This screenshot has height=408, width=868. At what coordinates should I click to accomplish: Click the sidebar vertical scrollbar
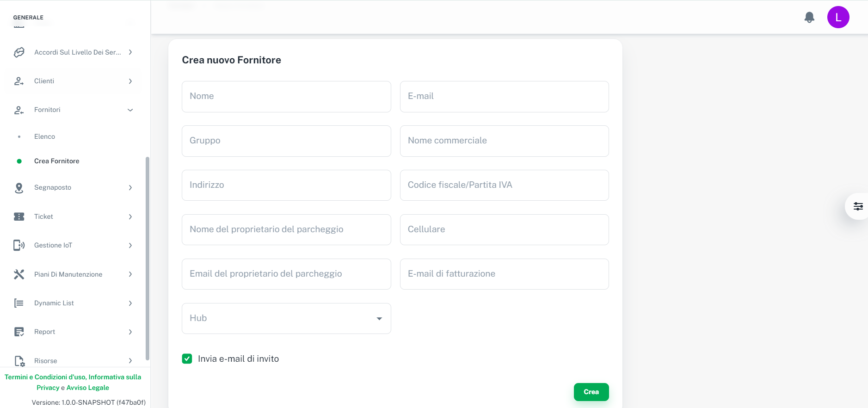tap(148, 258)
